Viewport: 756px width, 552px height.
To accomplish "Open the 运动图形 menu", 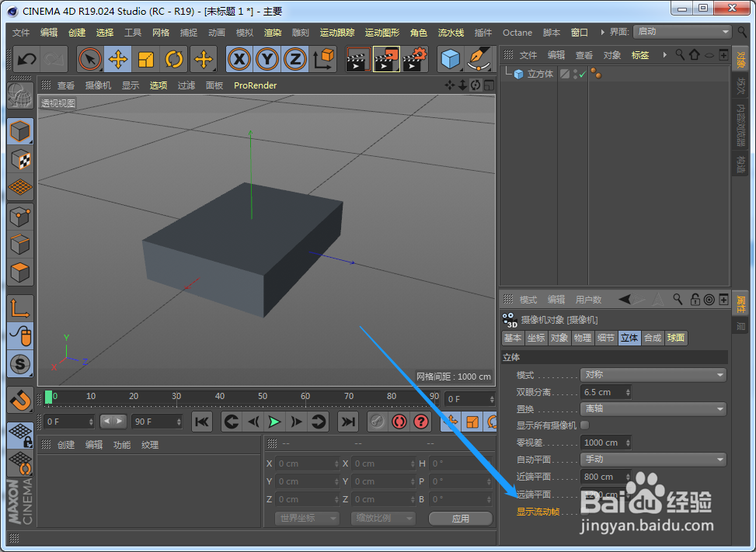I will tap(382, 33).
